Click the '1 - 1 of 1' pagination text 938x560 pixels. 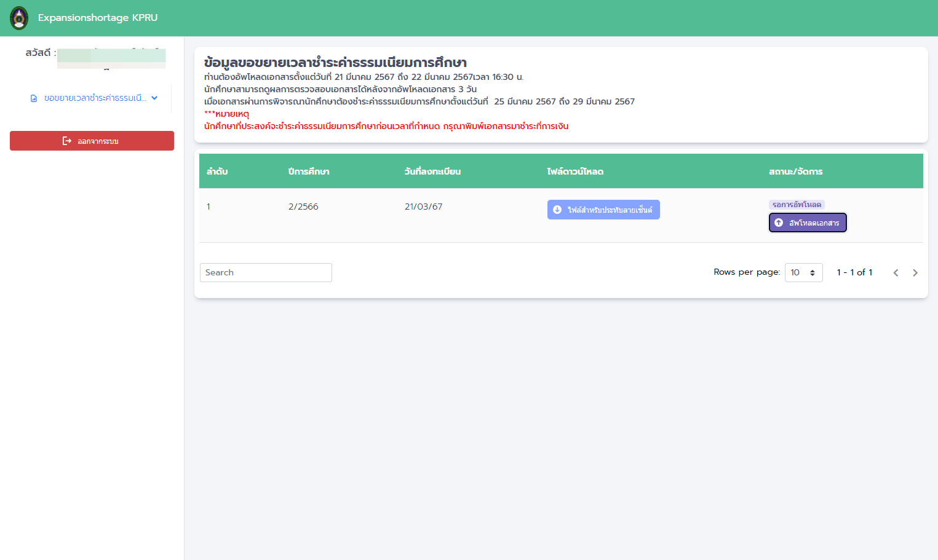pos(854,272)
